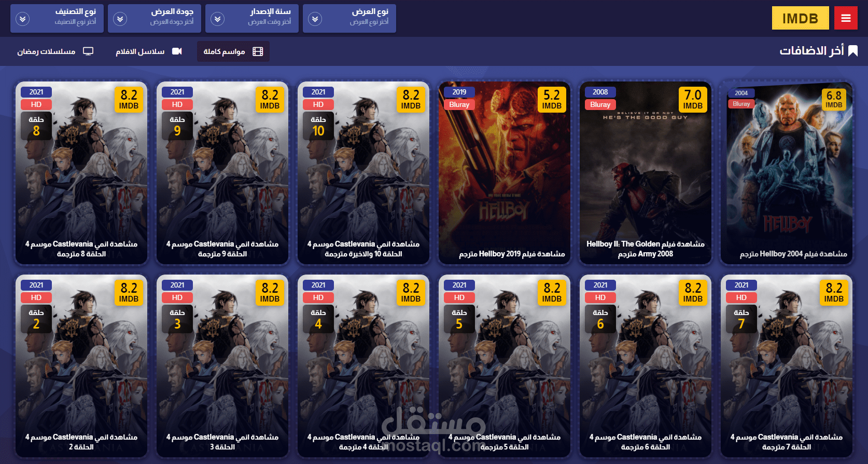The width and height of the screenshot is (868, 464).
Task: Select the مواسم كاملة tab
Action: click(x=233, y=51)
